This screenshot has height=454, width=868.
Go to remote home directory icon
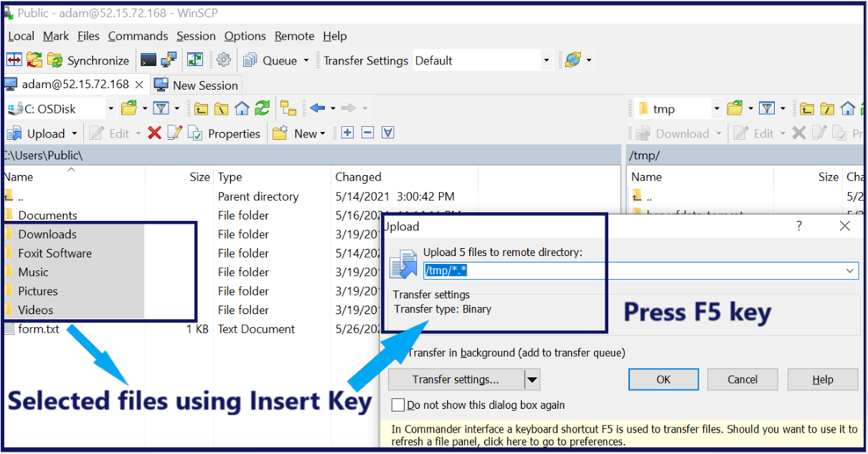847,109
